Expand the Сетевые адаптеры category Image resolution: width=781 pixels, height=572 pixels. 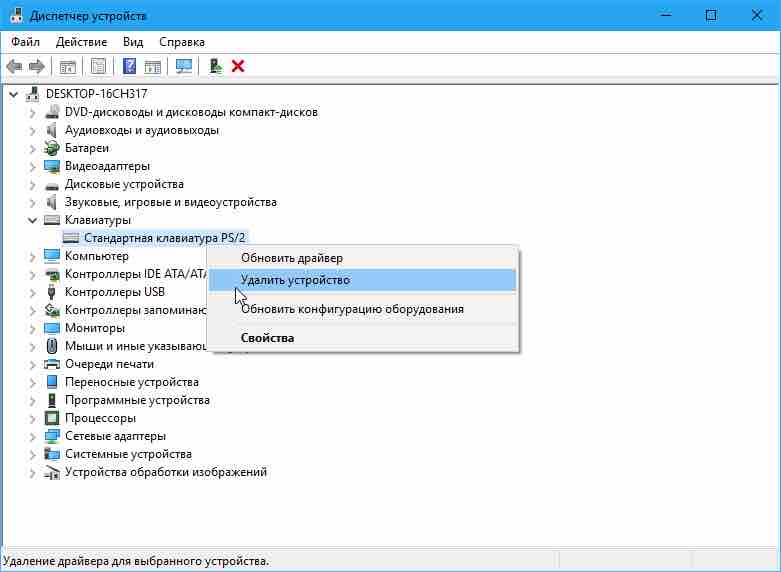pyautogui.click(x=33, y=436)
